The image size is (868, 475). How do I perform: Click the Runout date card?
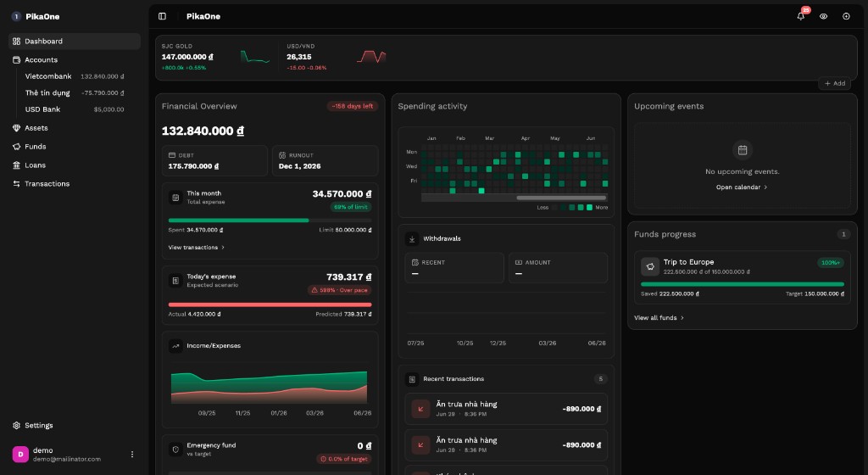point(325,161)
